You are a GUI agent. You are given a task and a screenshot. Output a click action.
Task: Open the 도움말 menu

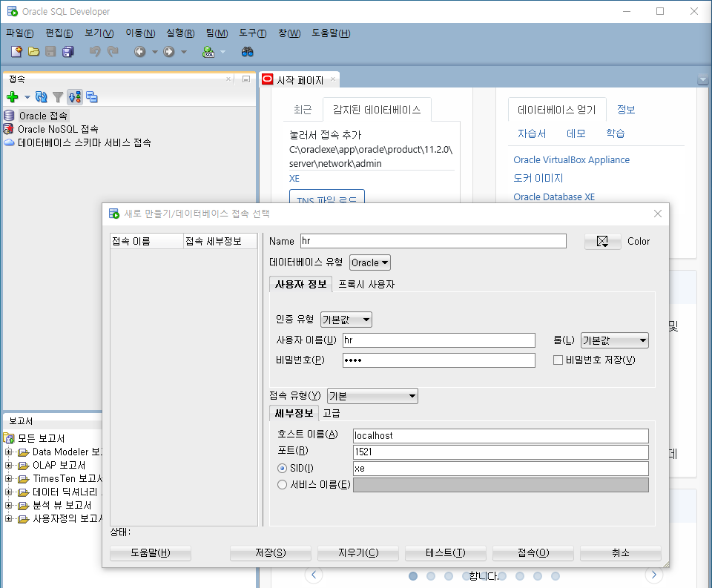click(x=331, y=33)
